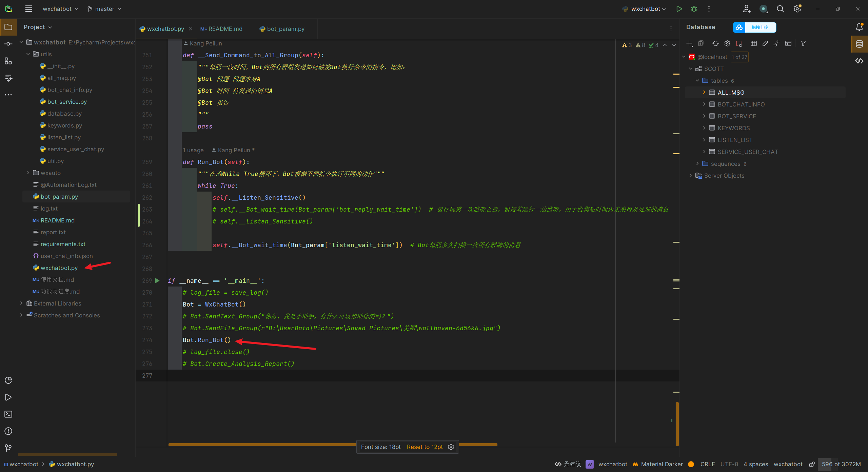
Task: Start debugging wxchatbot with the bug icon
Action: [x=694, y=9]
